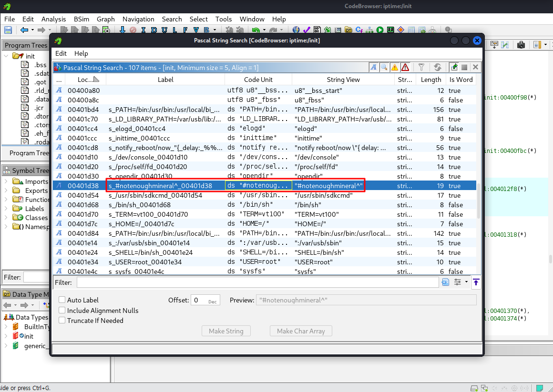Click the purple checkmark toolbar icon
Viewport: 553px width, 392px height.
tap(307, 30)
